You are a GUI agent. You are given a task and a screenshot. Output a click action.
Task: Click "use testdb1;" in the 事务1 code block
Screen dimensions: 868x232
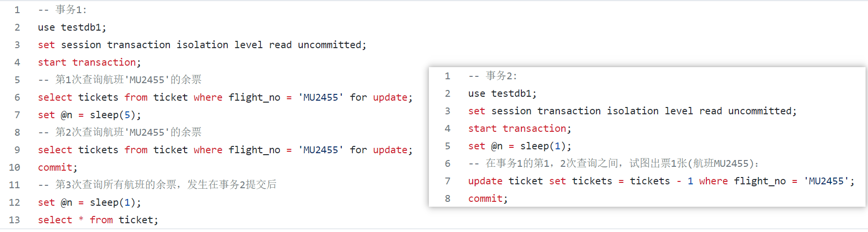coord(72,27)
